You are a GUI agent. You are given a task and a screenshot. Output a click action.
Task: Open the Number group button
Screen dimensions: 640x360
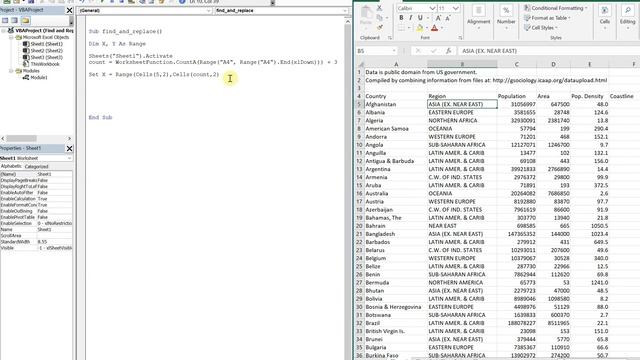click(x=506, y=16)
